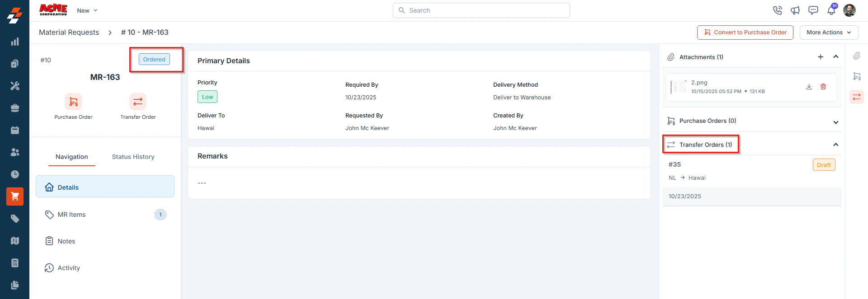Collapse the Transfer Orders section chevron

click(x=836, y=145)
